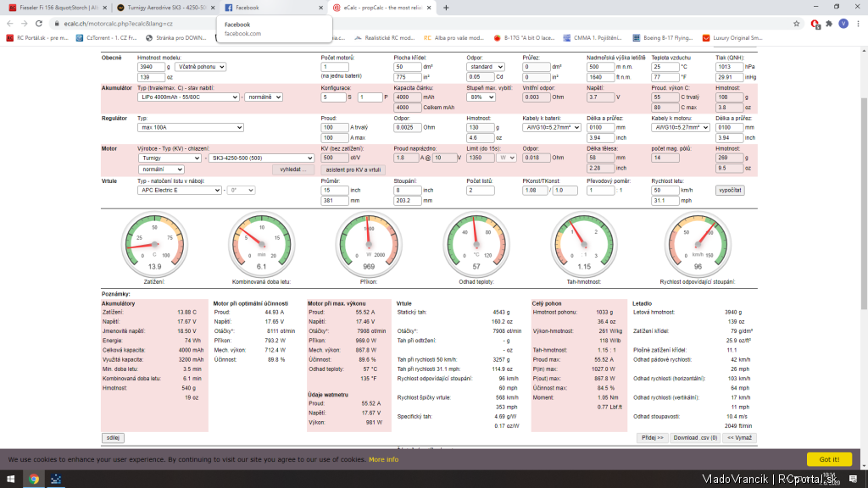Screen dimensions: 868x488
Task: Click the model weight field showing 3940
Action: [x=151, y=67]
